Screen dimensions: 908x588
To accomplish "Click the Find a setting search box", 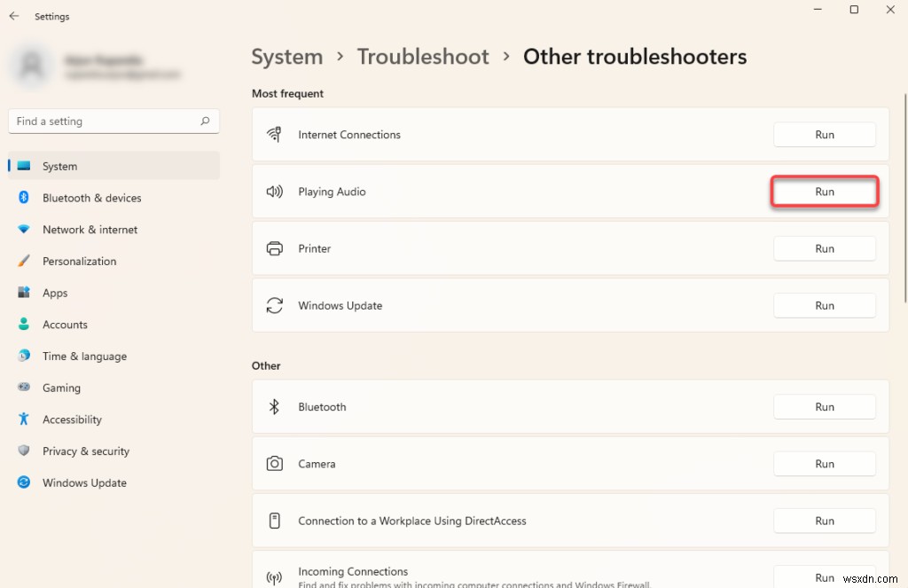I will pyautogui.click(x=113, y=121).
